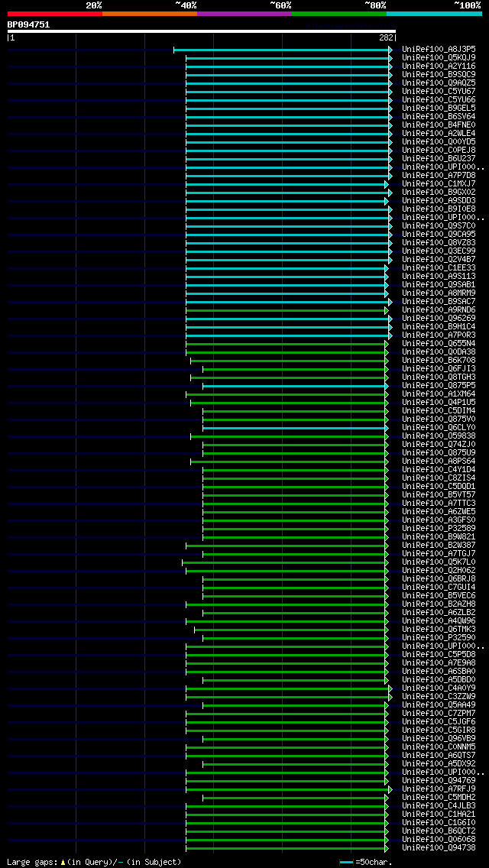
Task: Select the UniRef100_Q8TGH3 label
Action: (x=439, y=377)
